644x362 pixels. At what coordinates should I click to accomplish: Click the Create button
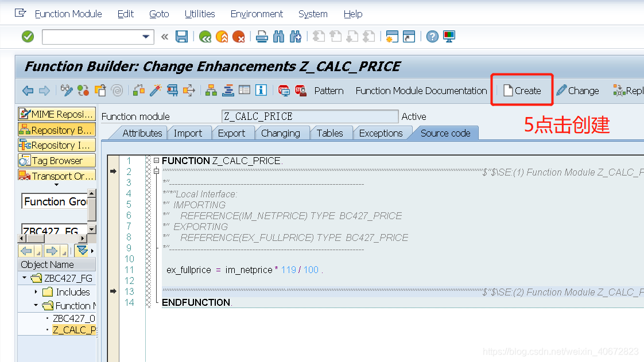(x=522, y=91)
